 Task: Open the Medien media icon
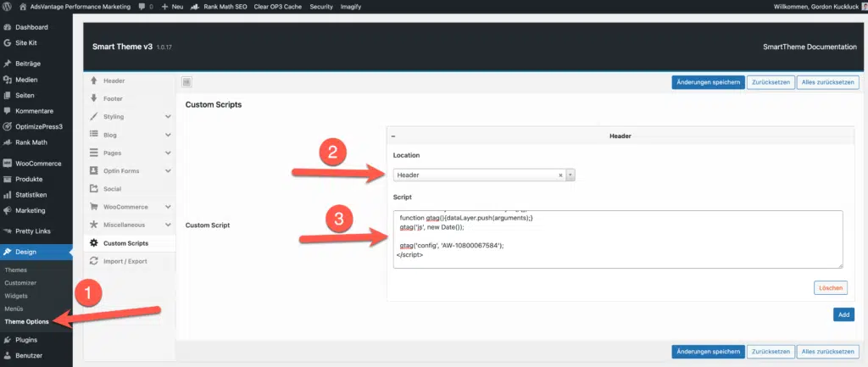7,80
